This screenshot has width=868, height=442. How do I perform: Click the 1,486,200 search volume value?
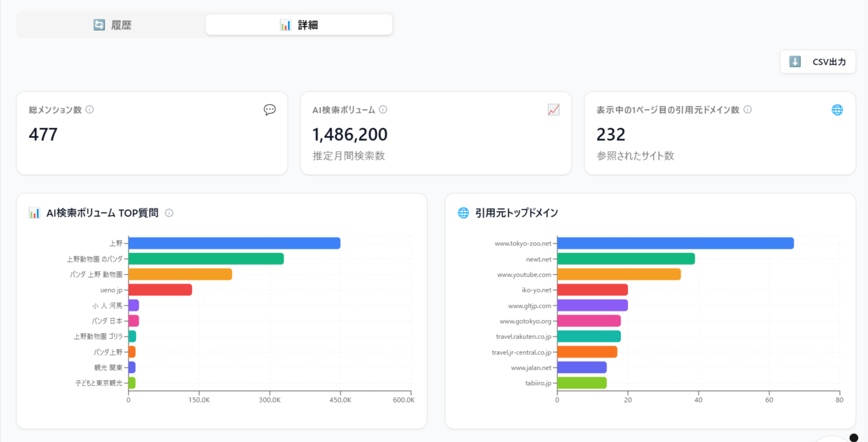[350, 134]
